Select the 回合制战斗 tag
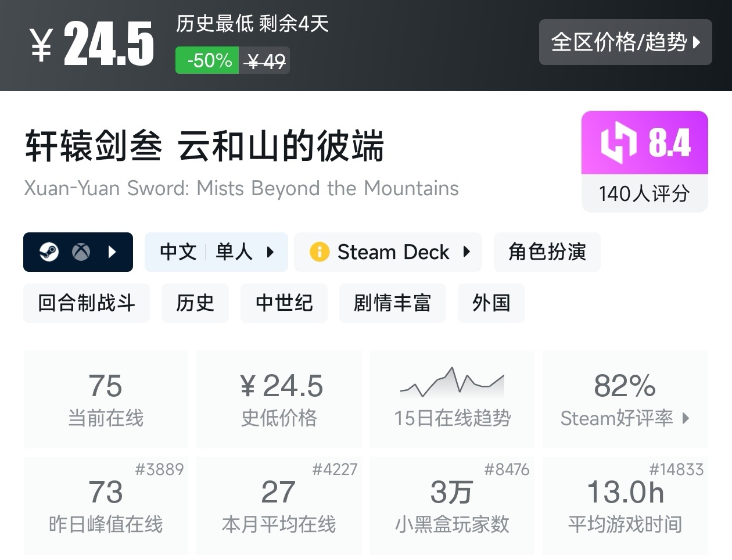 click(86, 303)
